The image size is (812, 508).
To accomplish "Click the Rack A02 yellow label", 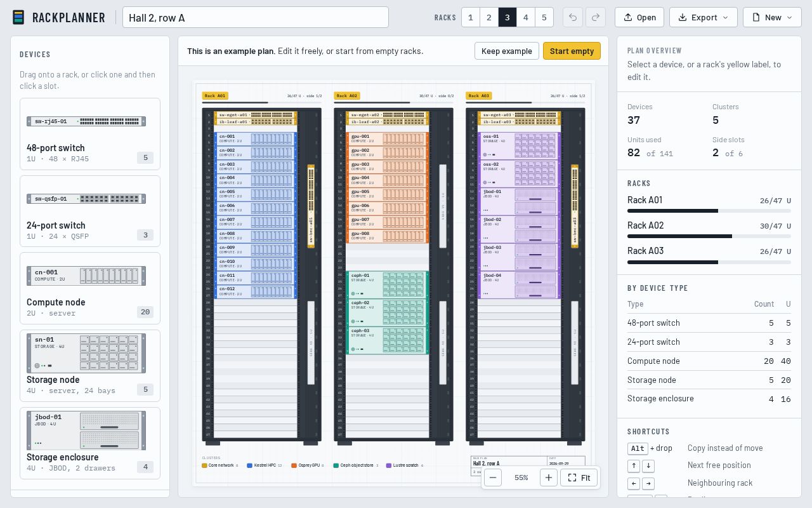I will click(347, 96).
